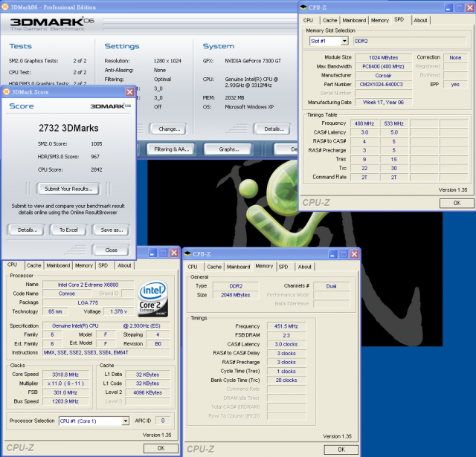
Task: Close the 3DMark Score dialog with X
Action: (x=129, y=92)
